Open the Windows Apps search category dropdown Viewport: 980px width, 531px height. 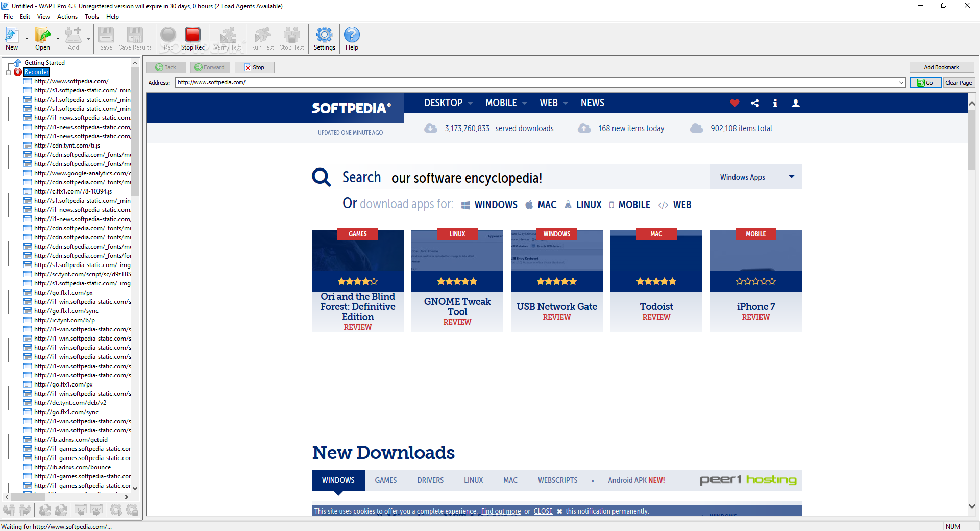(755, 177)
